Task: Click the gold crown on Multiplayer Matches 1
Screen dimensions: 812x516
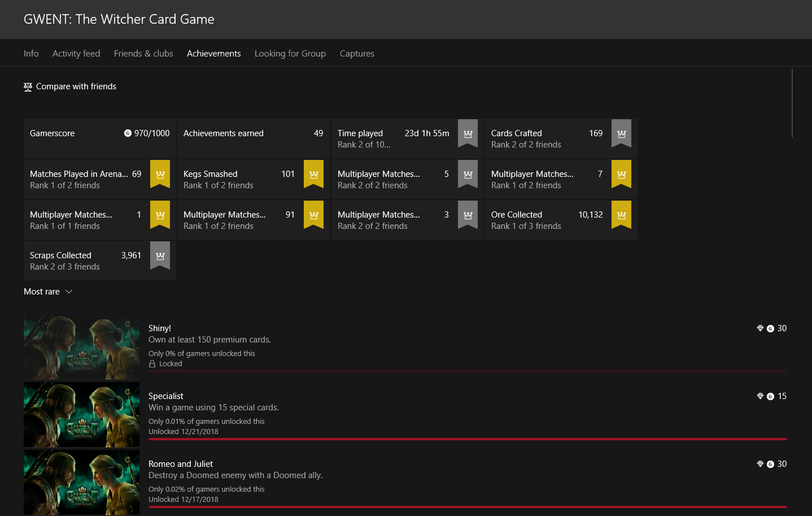Action: coord(160,215)
